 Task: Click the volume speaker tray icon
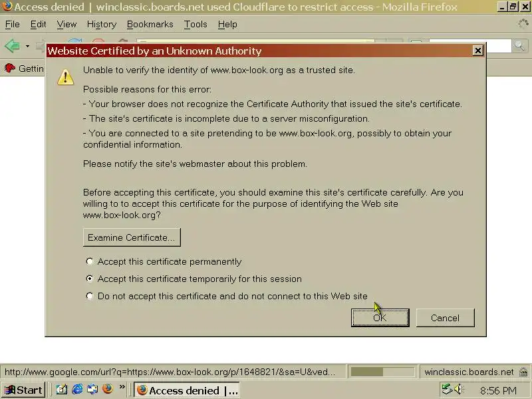[458, 389]
